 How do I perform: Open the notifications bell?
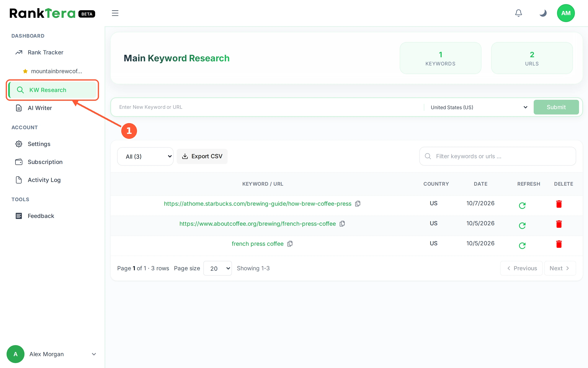click(518, 13)
